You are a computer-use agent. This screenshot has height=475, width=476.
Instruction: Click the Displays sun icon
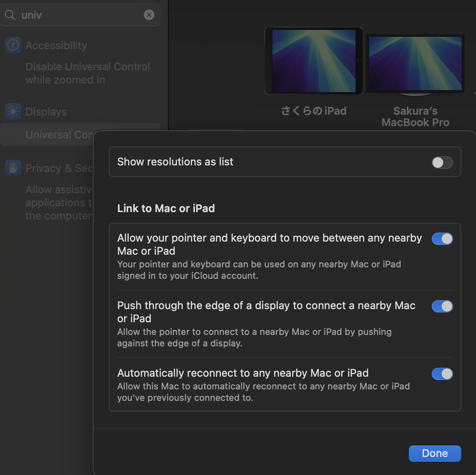click(x=13, y=111)
